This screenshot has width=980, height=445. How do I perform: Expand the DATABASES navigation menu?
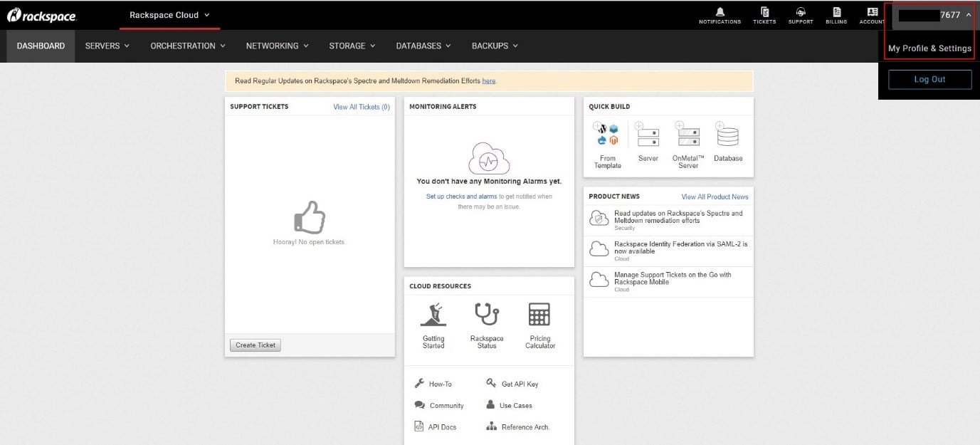coord(423,46)
